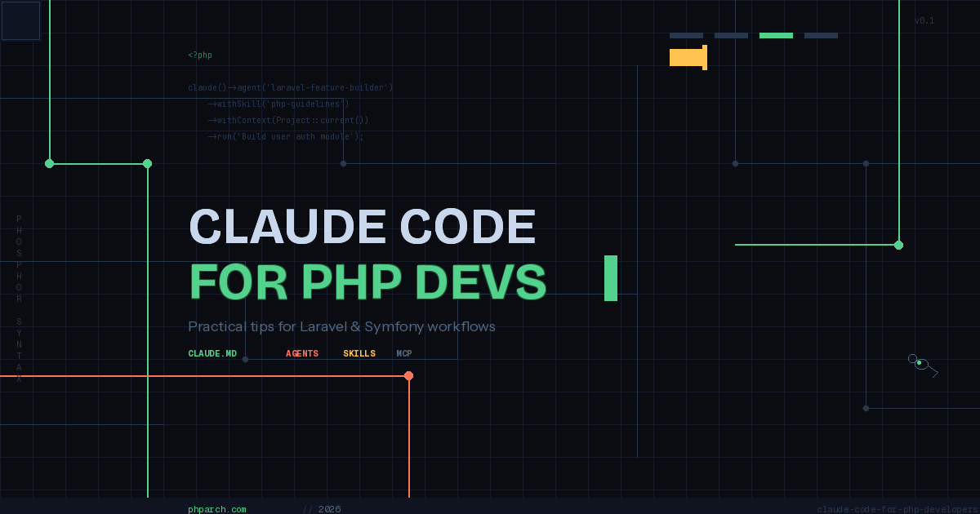Select the run('Build user auth module') line
The image size is (980, 514).
286,136
